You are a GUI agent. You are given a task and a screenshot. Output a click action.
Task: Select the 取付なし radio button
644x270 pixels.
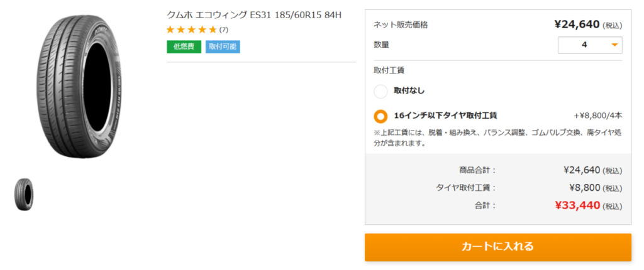tap(380, 92)
